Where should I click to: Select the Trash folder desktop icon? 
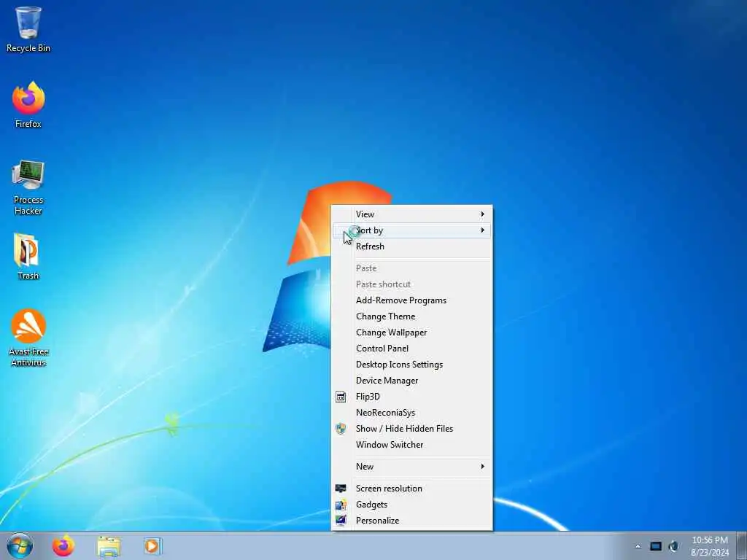tap(28, 256)
